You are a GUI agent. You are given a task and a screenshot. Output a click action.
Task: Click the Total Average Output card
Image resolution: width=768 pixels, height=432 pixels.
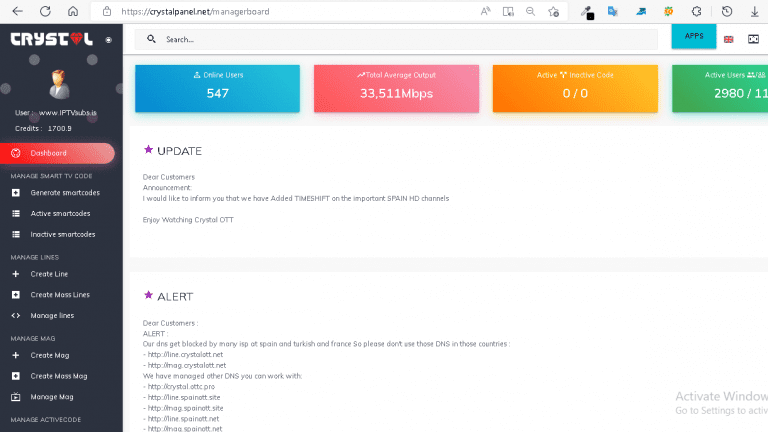[396, 89]
